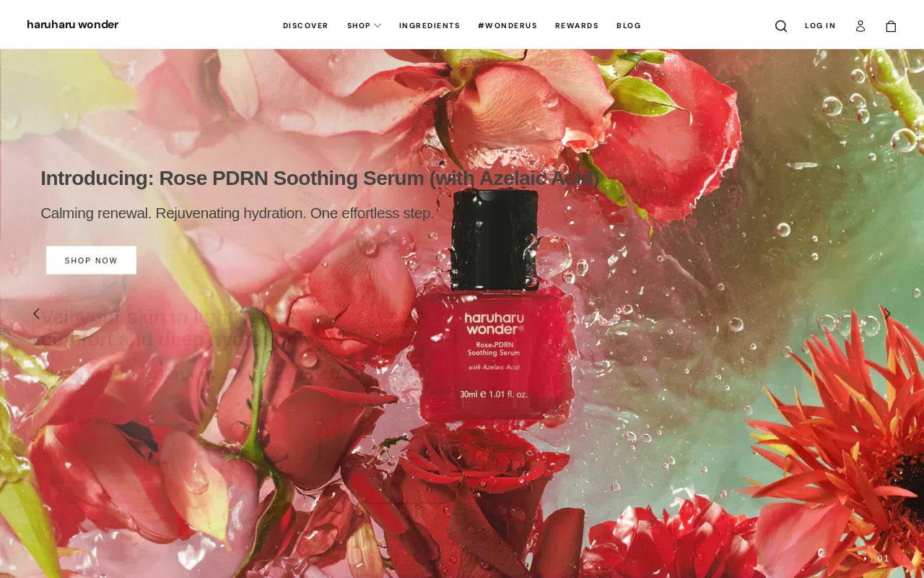Open the search magnifier icon

[781, 26]
